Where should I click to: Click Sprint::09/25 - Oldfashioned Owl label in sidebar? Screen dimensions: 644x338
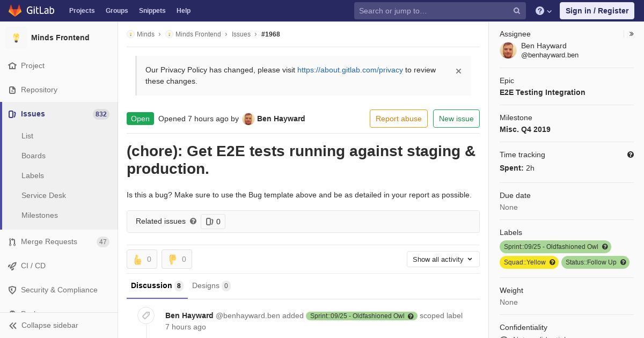pos(555,247)
